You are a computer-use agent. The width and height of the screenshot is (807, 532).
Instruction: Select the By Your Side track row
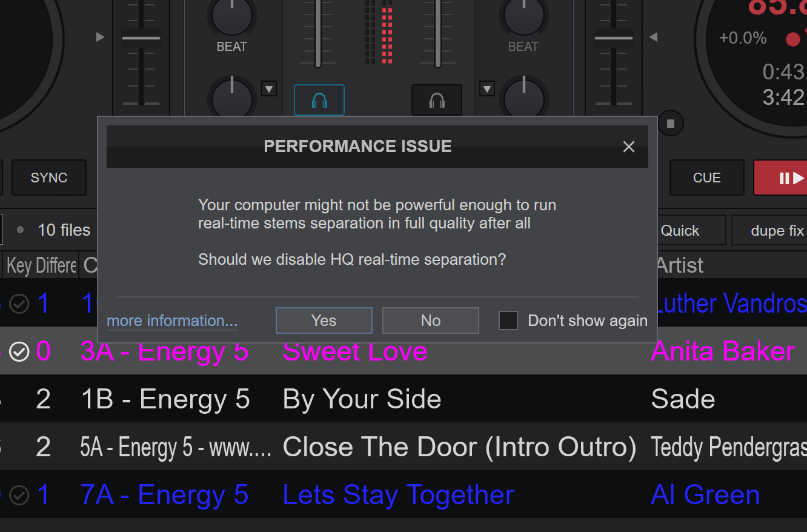pyautogui.click(x=362, y=399)
